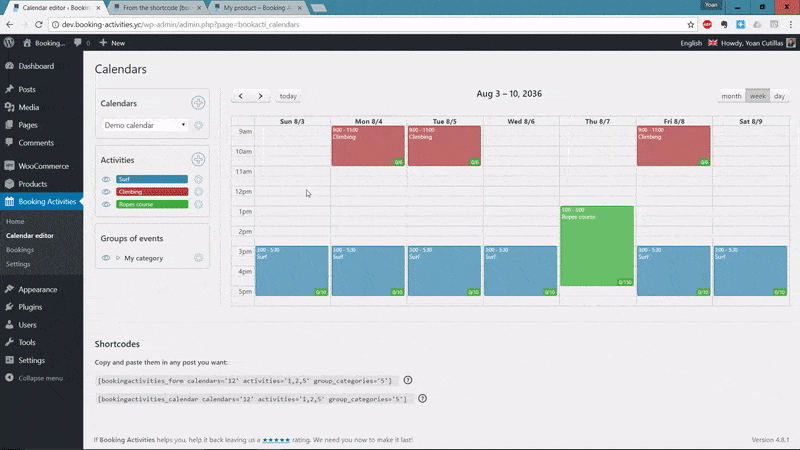
Task: Open Settings submenu under Booking Activities
Action: (x=18, y=264)
